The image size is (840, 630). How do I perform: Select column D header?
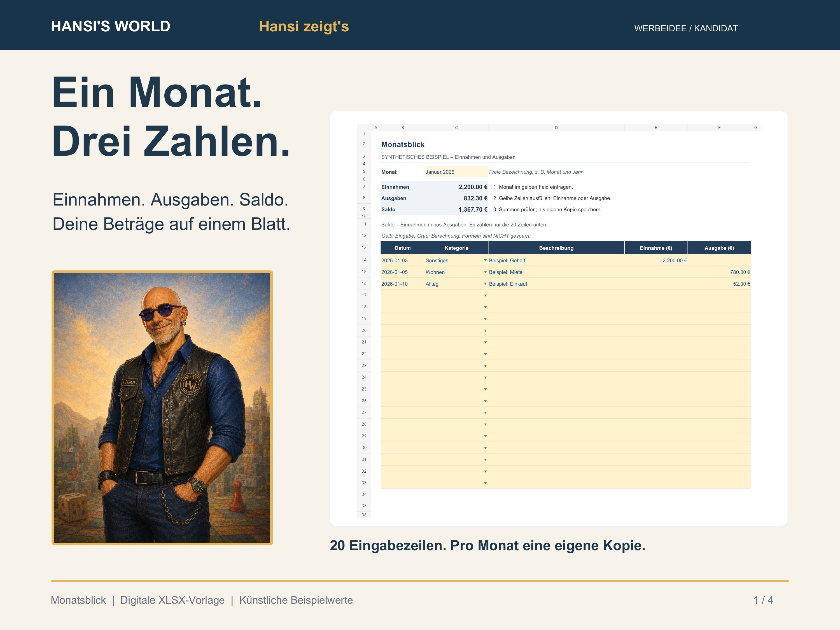556,128
